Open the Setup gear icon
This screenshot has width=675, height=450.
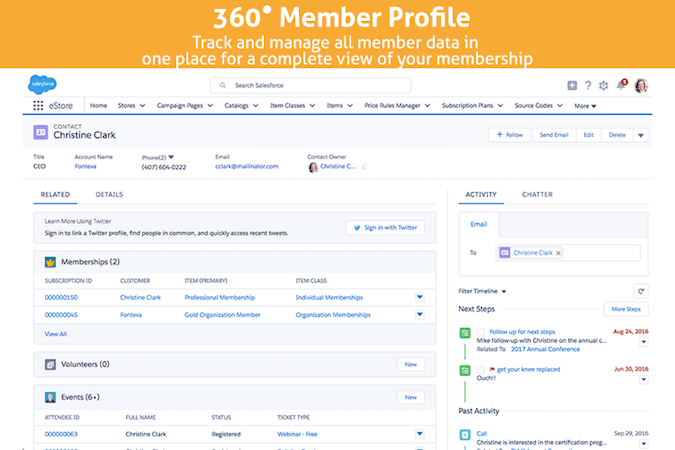pyautogui.click(x=603, y=86)
